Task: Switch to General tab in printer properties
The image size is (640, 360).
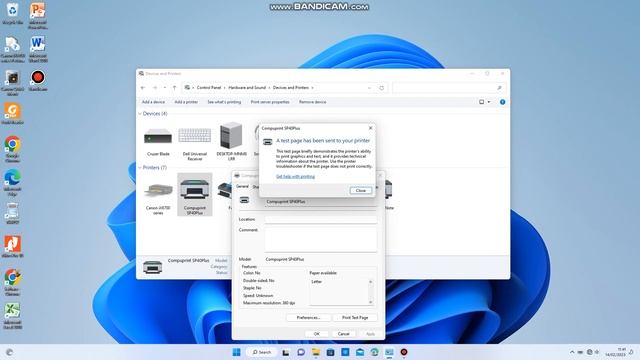Action: tap(242, 187)
